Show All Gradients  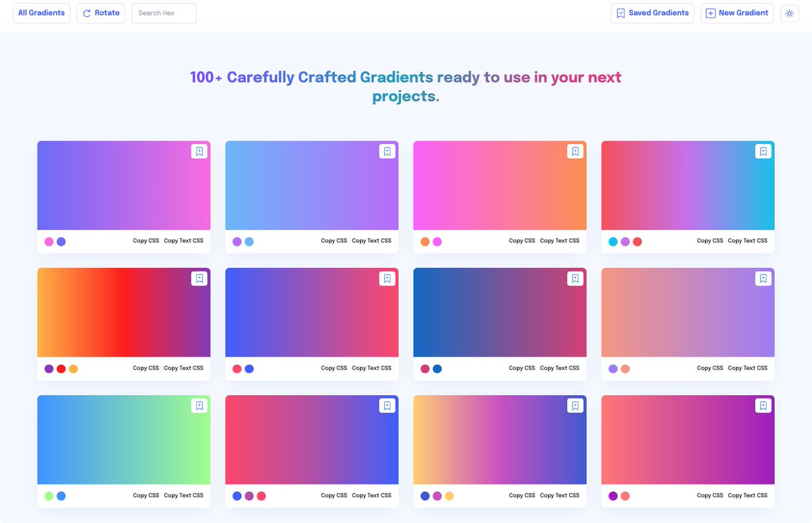click(x=41, y=13)
